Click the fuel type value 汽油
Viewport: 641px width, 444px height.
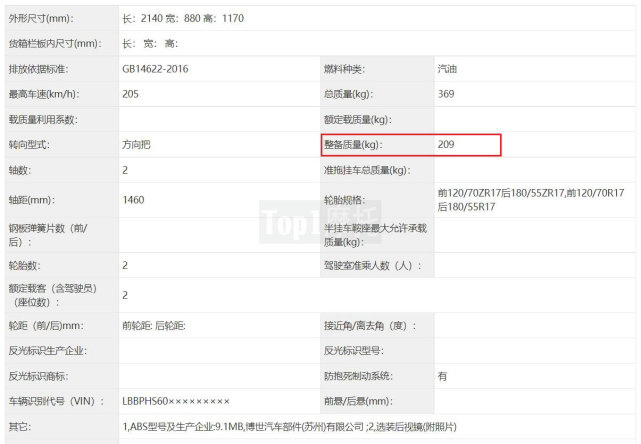[x=447, y=69]
